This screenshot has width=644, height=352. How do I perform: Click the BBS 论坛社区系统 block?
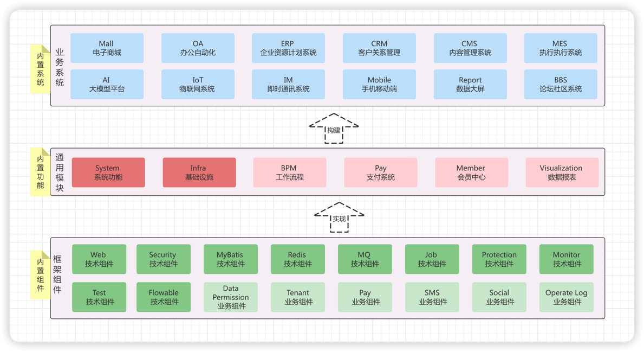tap(561, 84)
